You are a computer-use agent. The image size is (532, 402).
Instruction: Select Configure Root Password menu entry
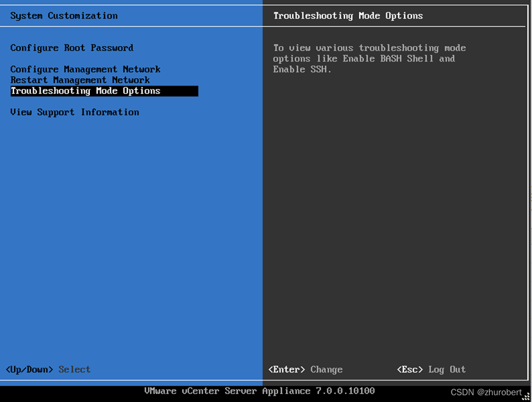click(71, 47)
